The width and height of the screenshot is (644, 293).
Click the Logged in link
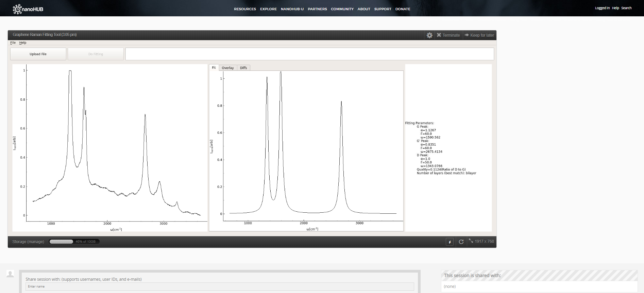tap(602, 8)
